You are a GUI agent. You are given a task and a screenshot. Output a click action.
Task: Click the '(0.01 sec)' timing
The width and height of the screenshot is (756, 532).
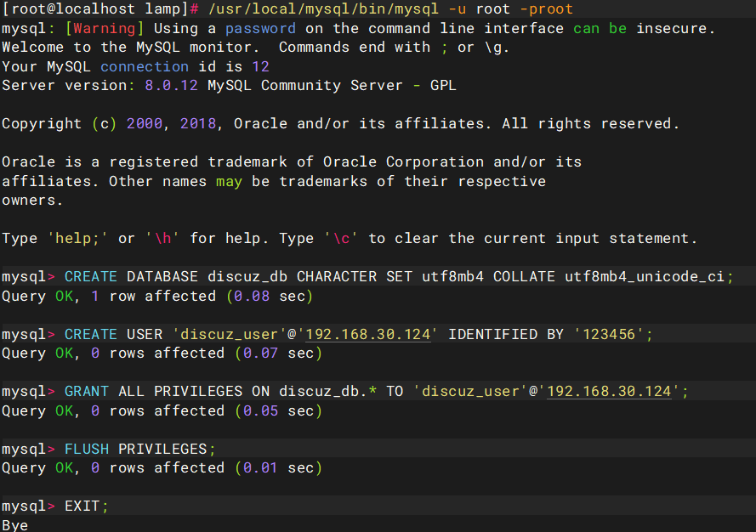(278, 468)
